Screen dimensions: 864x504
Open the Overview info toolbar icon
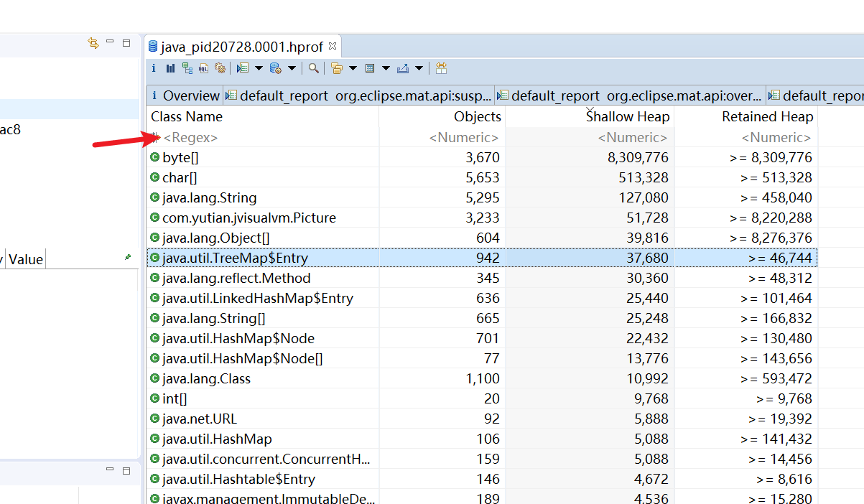tap(154, 68)
